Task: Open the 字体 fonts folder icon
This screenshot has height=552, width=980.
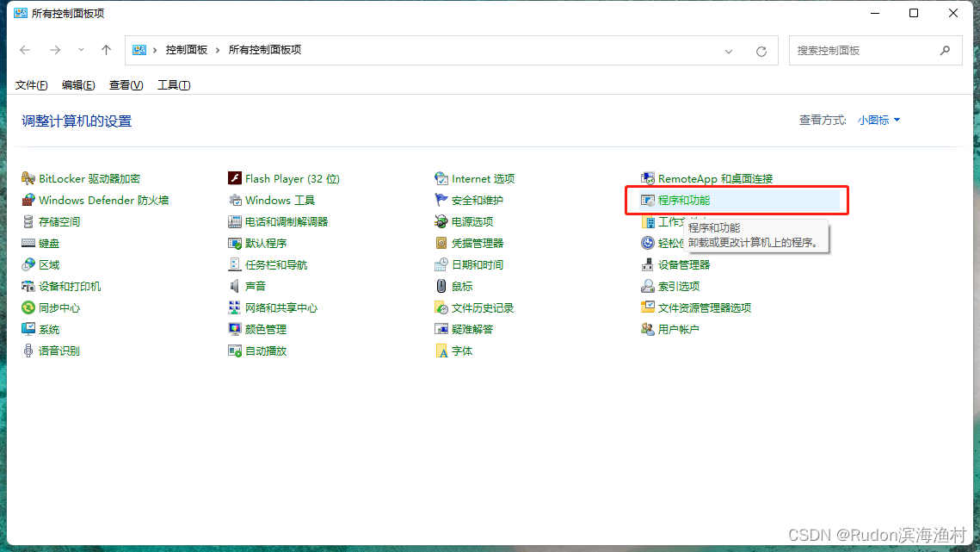Action: coord(441,350)
